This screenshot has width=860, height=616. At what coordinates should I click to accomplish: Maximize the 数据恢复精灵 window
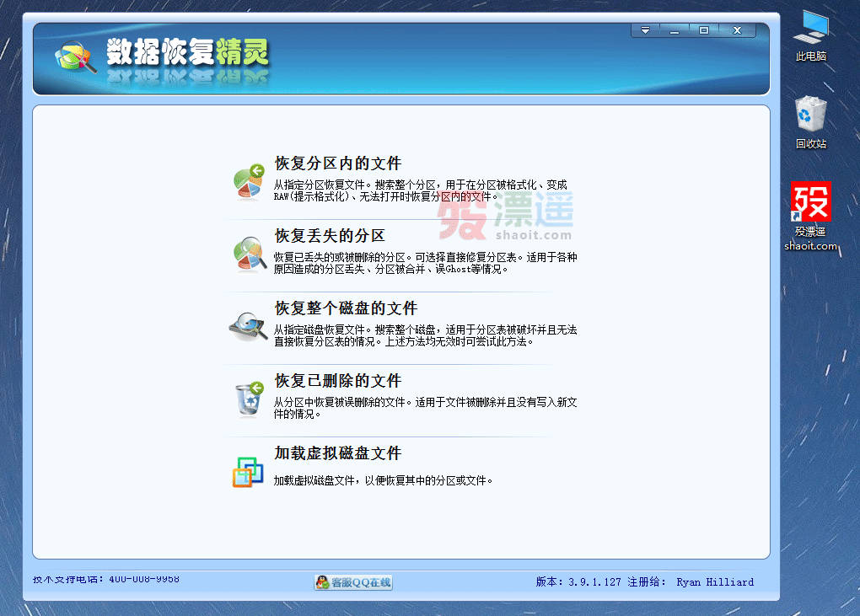704,30
